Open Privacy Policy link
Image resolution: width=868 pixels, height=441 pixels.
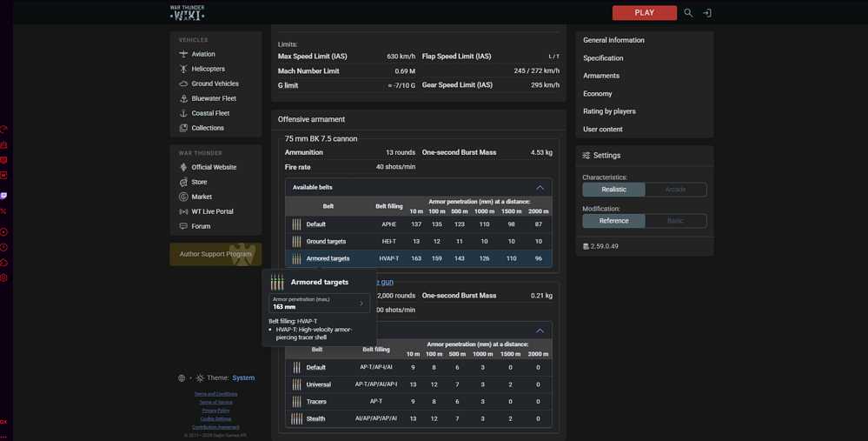(x=215, y=411)
